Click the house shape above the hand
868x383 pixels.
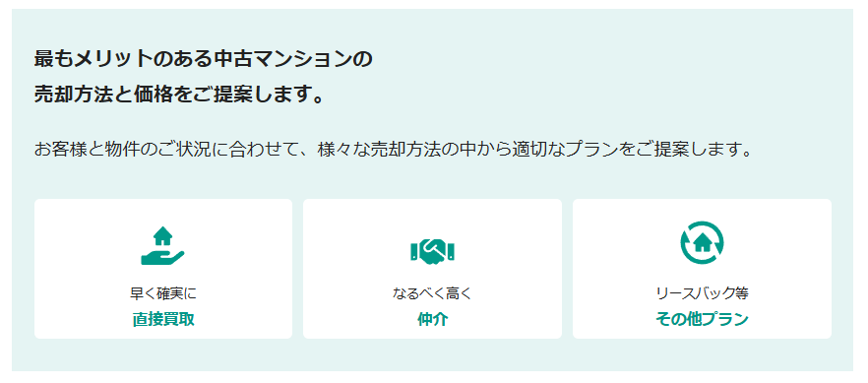click(162, 235)
